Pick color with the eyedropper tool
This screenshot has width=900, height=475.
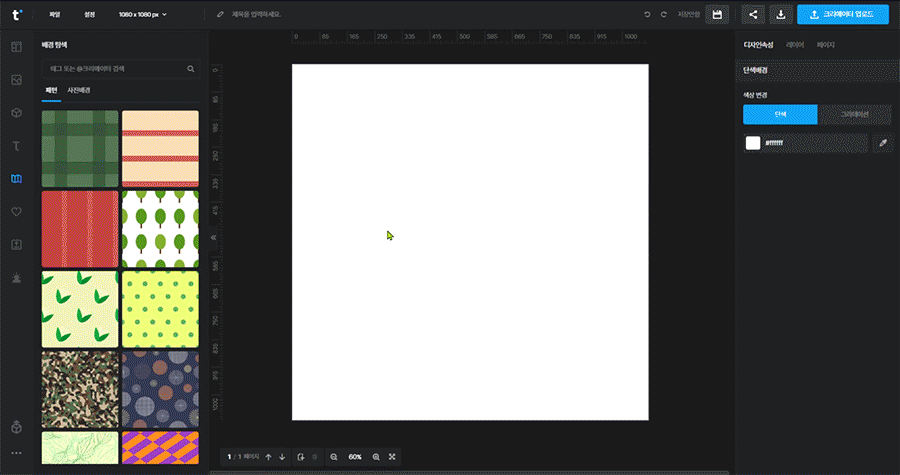coord(882,143)
